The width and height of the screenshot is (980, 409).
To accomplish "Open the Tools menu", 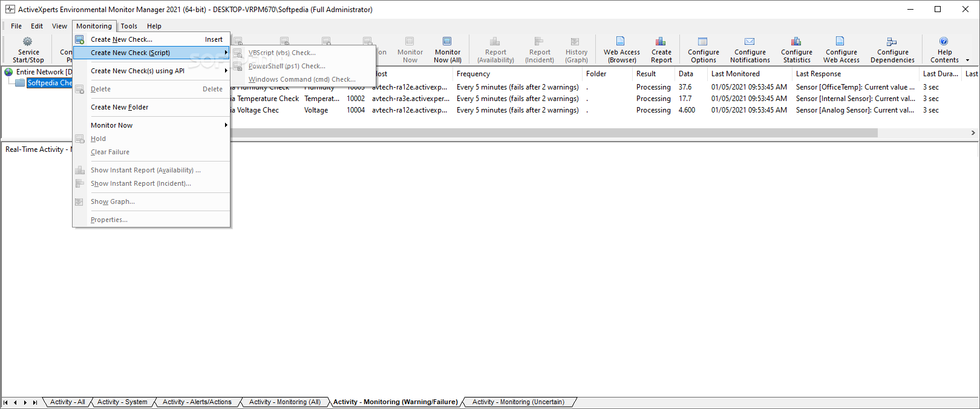I will click(129, 26).
